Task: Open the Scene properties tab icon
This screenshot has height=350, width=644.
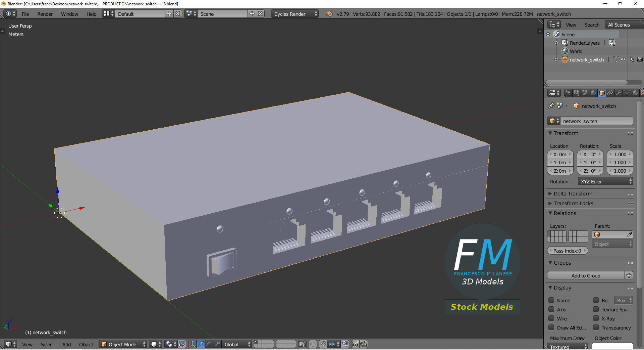Action: (x=585, y=93)
